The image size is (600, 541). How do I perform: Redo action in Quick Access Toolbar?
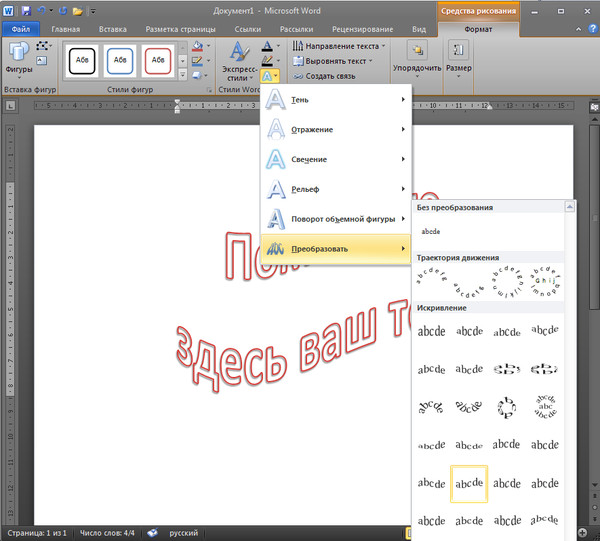point(63,11)
